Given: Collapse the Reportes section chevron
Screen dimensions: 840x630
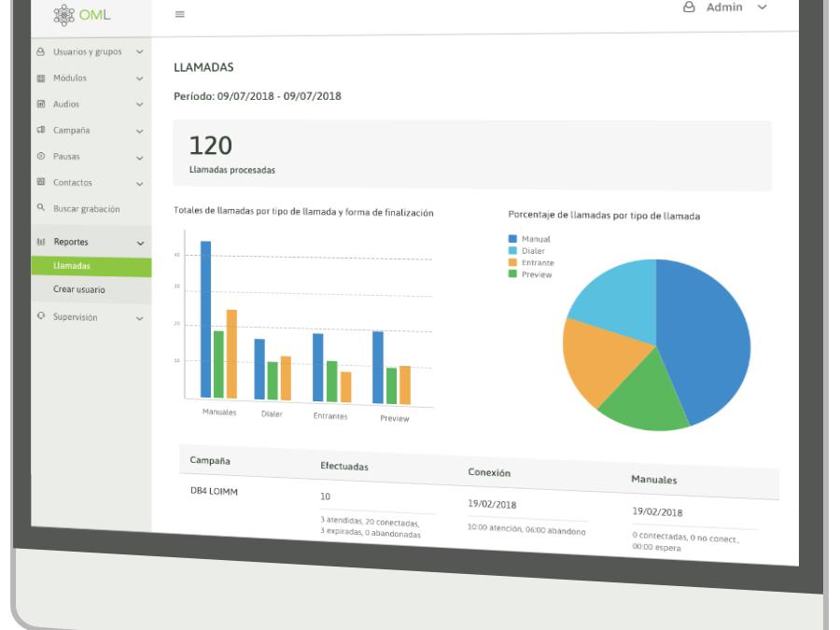Looking at the screenshot, I should pyautogui.click(x=140, y=243).
